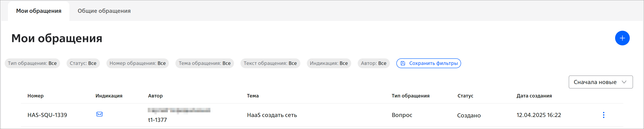Open Тип обращения filter
The height and width of the screenshot is (129, 644).
coord(32,63)
